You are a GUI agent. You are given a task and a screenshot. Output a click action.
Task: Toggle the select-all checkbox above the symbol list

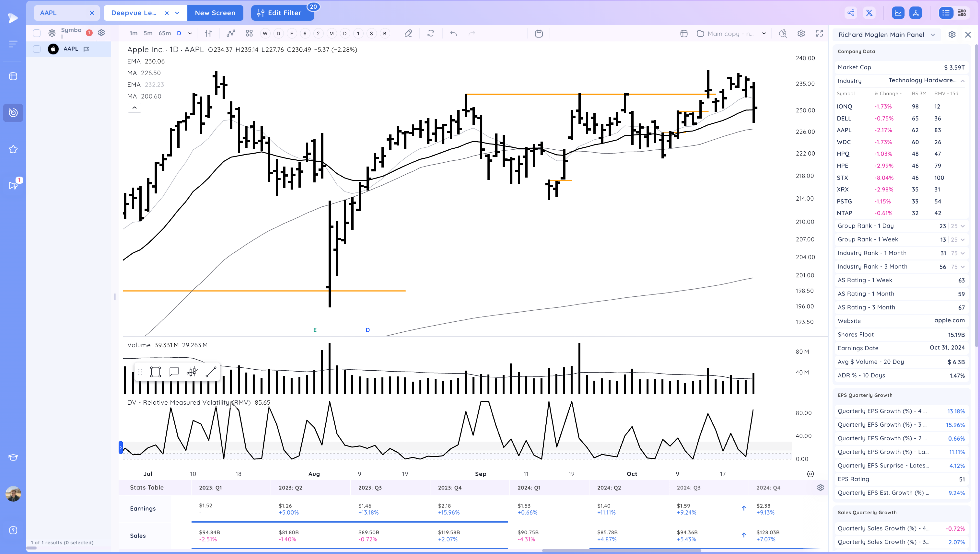37,33
